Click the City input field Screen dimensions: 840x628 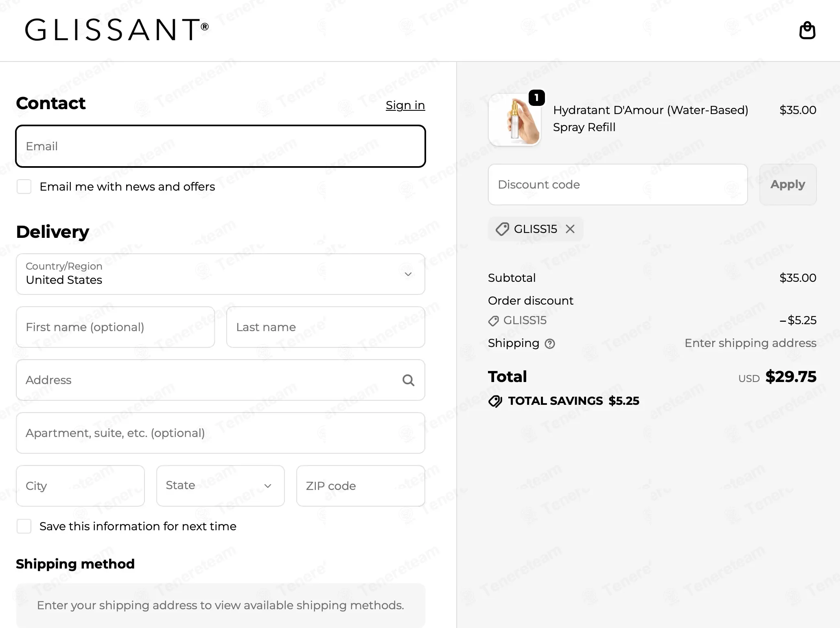click(x=81, y=486)
